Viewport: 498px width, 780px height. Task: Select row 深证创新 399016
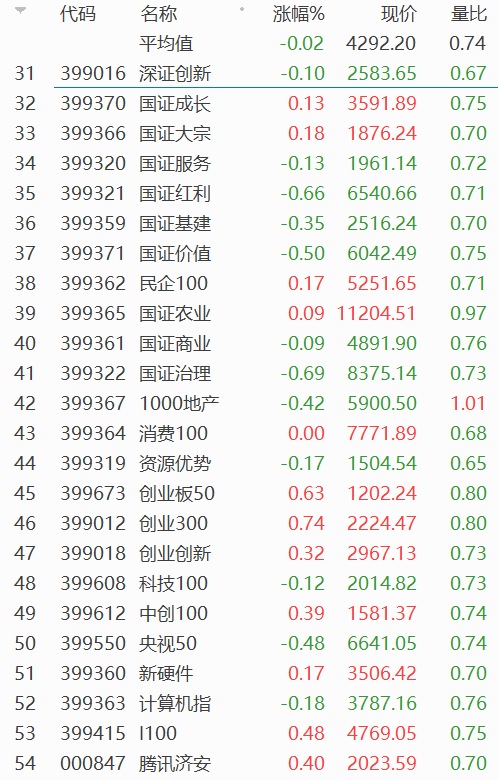[249, 73]
